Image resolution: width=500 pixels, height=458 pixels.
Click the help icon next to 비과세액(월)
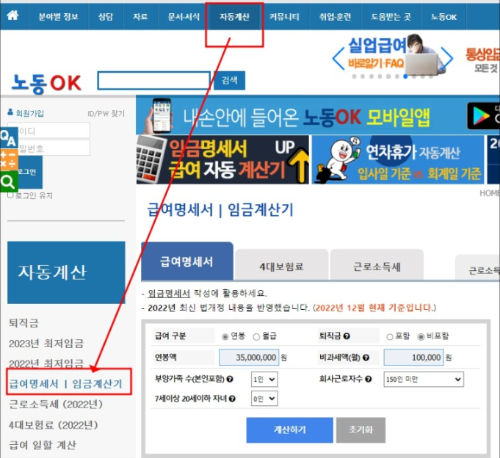click(x=366, y=358)
